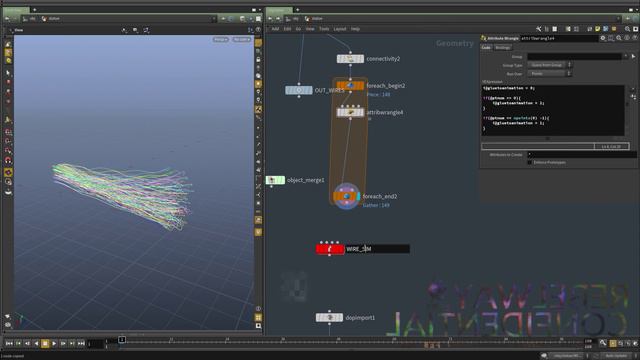The image size is (640, 360).
Task: Open the network editor Help menu
Action: coord(356,29)
